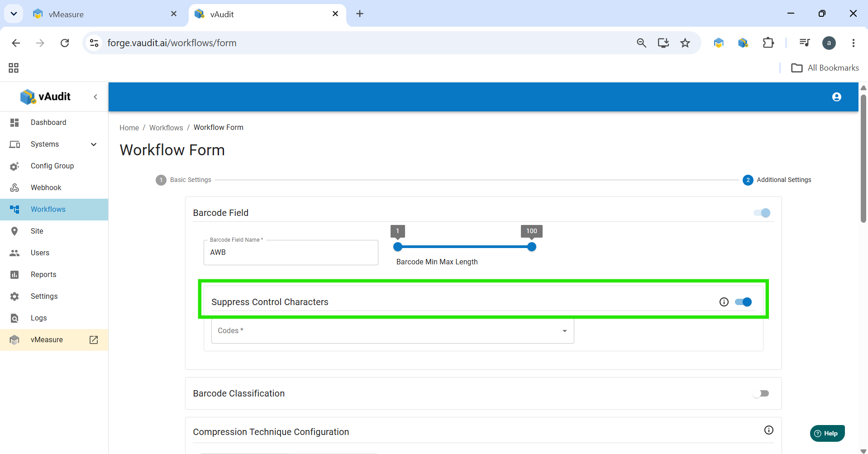The height and width of the screenshot is (454, 868).
Task: Open the Chrome profile avatar
Action: [829, 43]
